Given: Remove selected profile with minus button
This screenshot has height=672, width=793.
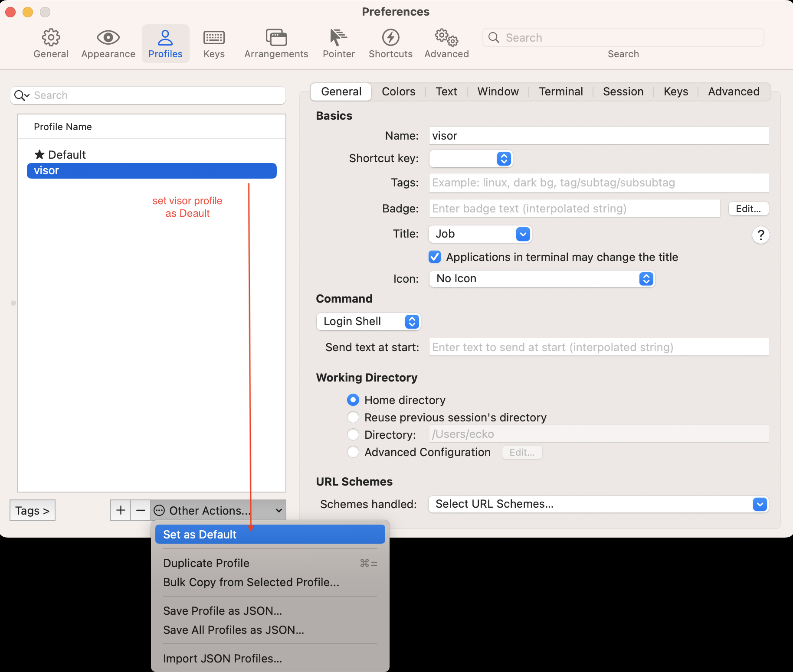Looking at the screenshot, I should pos(141,510).
